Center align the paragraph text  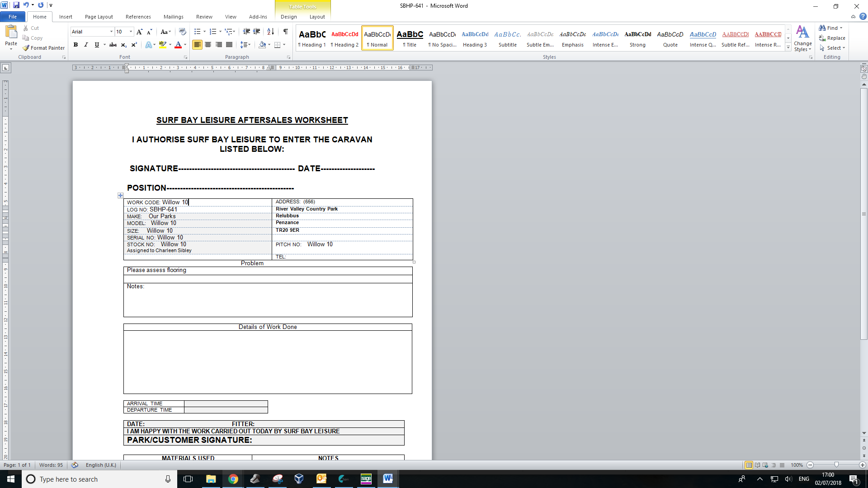tap(208, 45)
